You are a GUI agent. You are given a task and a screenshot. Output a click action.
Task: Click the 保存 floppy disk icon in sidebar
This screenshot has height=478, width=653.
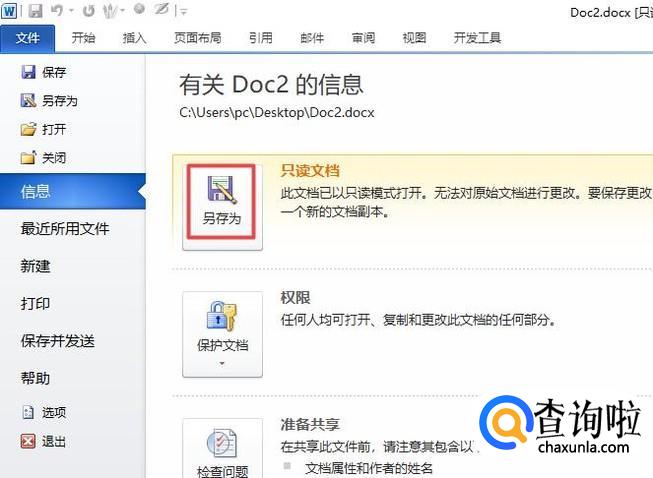coord(28,72)
